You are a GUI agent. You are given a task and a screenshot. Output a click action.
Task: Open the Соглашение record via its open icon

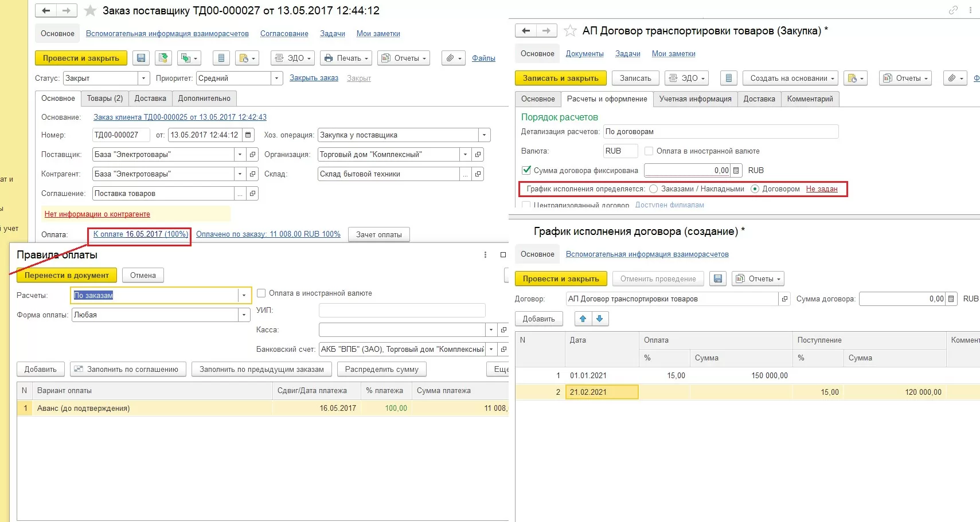pos(252,194)
